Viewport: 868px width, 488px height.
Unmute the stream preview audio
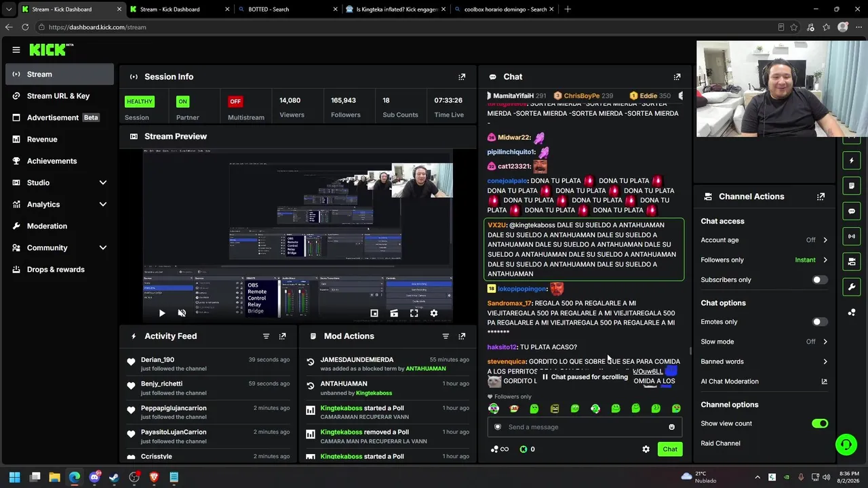click(x=182, y=313)
